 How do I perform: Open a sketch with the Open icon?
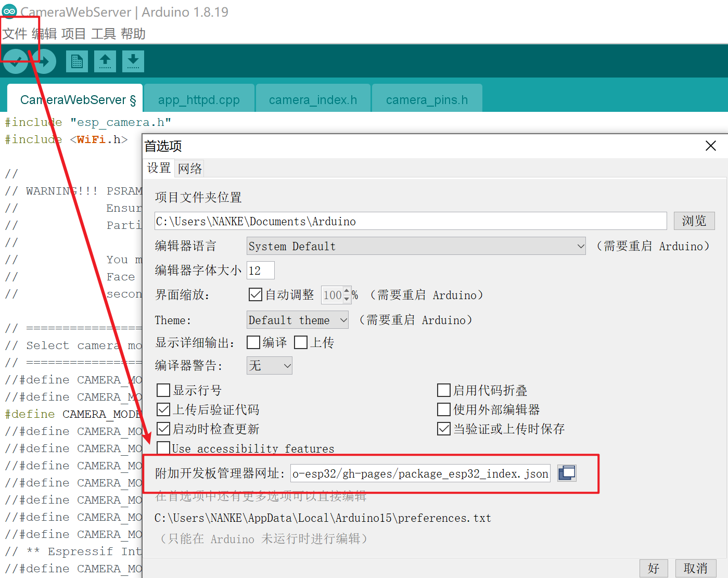(x=105, y=61)
